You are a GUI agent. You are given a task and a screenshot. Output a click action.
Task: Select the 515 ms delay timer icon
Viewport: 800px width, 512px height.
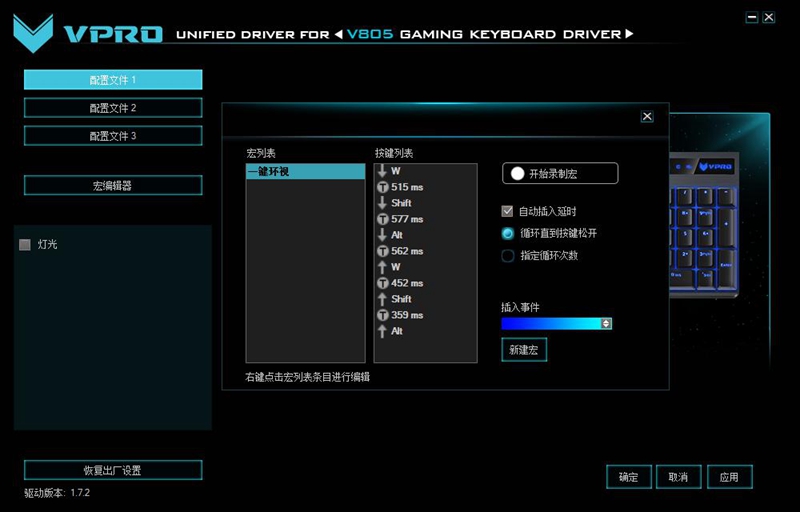click(383, 187)
